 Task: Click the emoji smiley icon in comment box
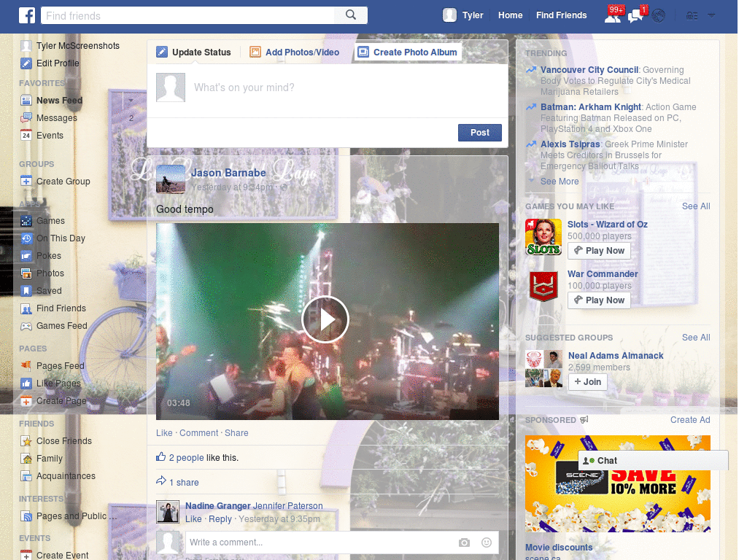tap(487, 542)
